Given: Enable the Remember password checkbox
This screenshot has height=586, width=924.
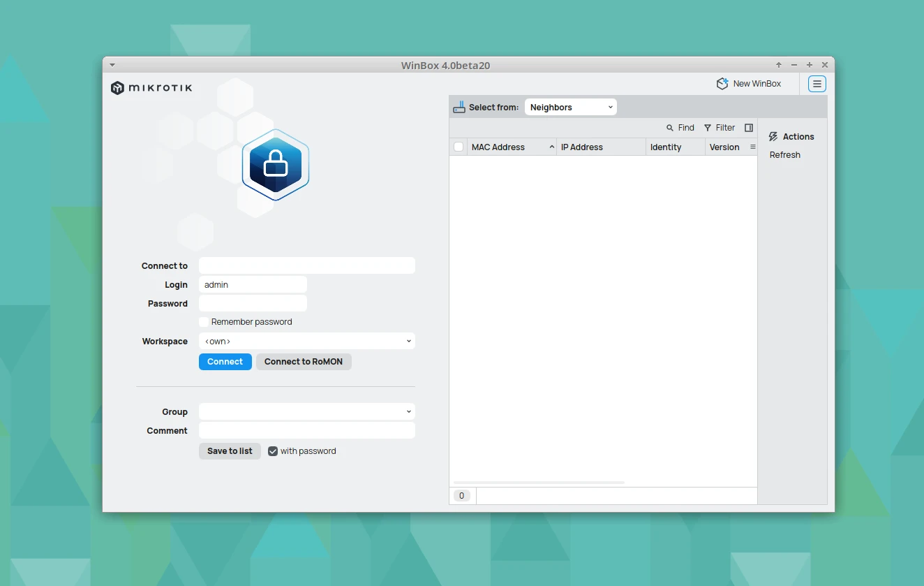Looking at the screenshot, I should click(x=204, y=322).
